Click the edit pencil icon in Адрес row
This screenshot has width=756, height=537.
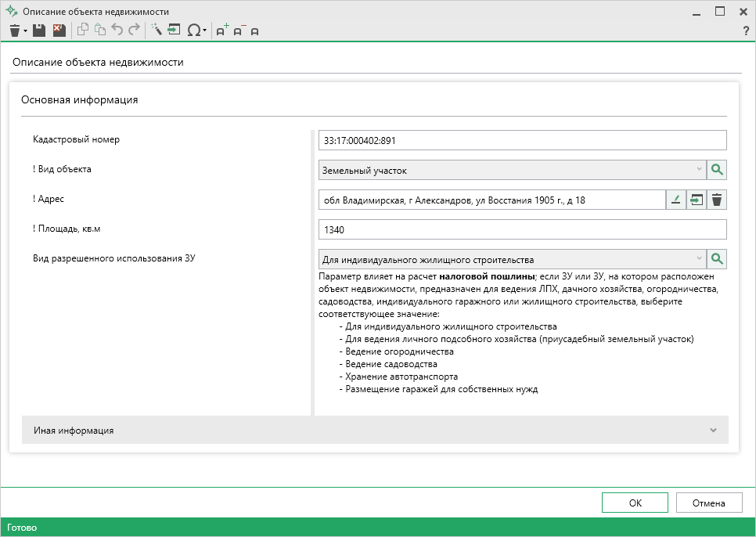[675, 200]
